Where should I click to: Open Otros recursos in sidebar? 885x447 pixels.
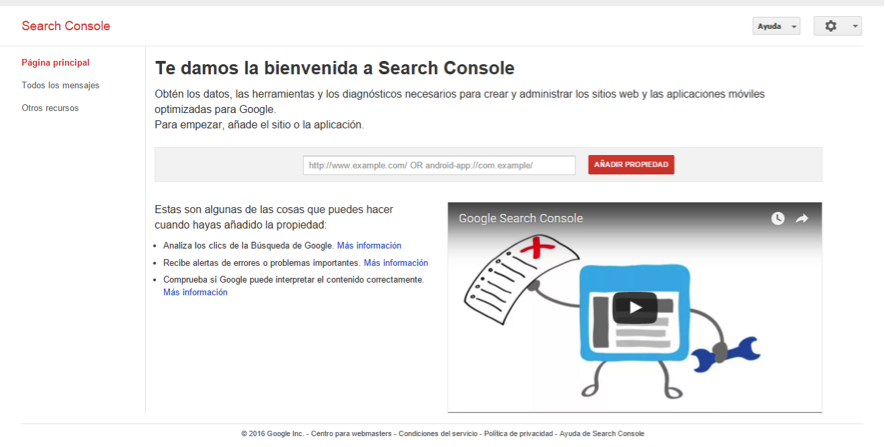pos(50,108)
